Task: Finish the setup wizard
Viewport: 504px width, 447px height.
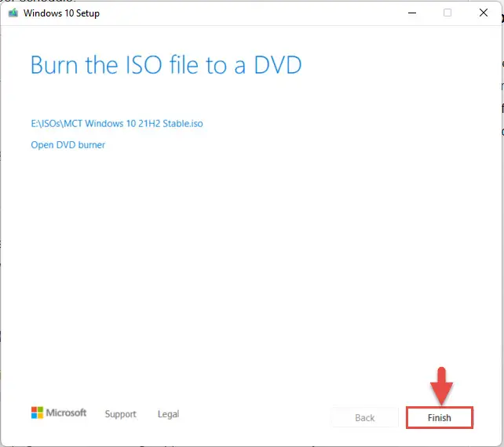Action: click(x=440, y=417)
